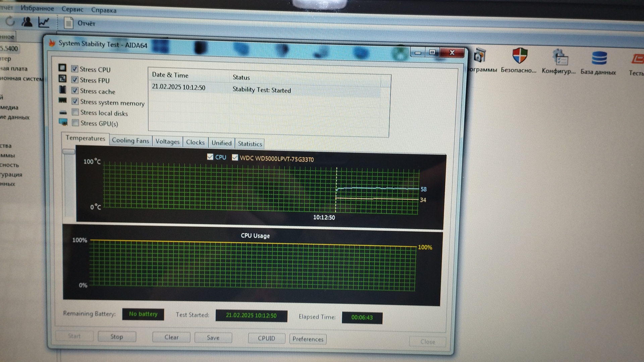
Task: Open the Cooling Fans tab
Action: coord(130,140)
